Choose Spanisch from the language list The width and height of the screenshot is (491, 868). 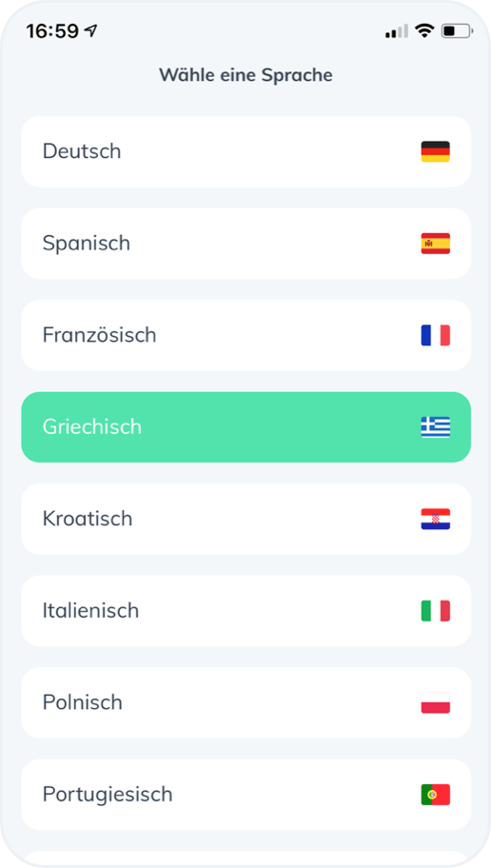pos(245,244)
